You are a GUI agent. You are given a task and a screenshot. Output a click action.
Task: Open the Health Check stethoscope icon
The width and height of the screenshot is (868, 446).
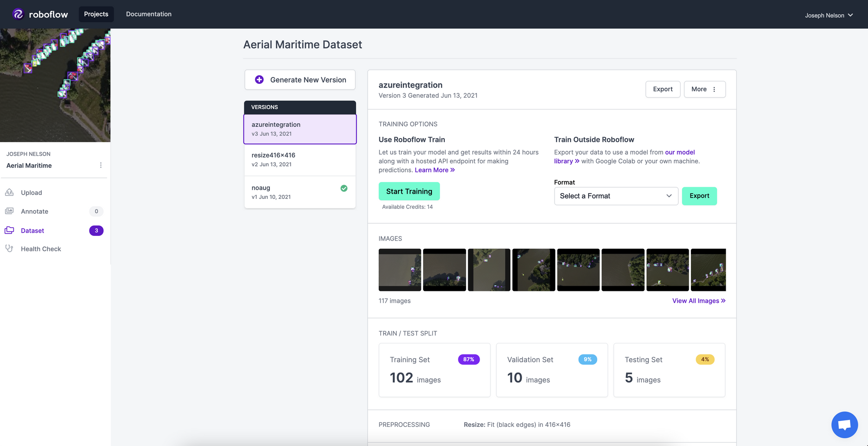pyautogui.click(x=10, y=248)
